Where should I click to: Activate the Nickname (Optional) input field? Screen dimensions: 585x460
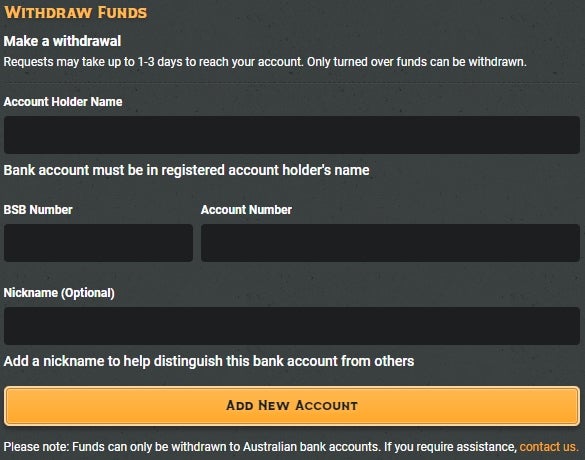point(292,326)
